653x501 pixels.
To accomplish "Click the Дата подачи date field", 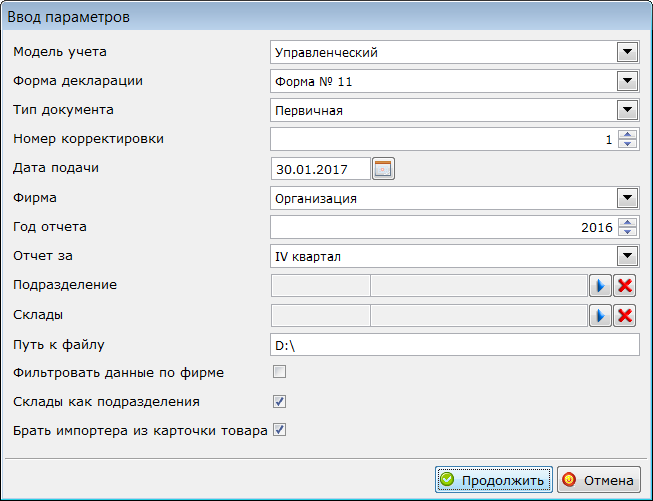I will (321, 169).
